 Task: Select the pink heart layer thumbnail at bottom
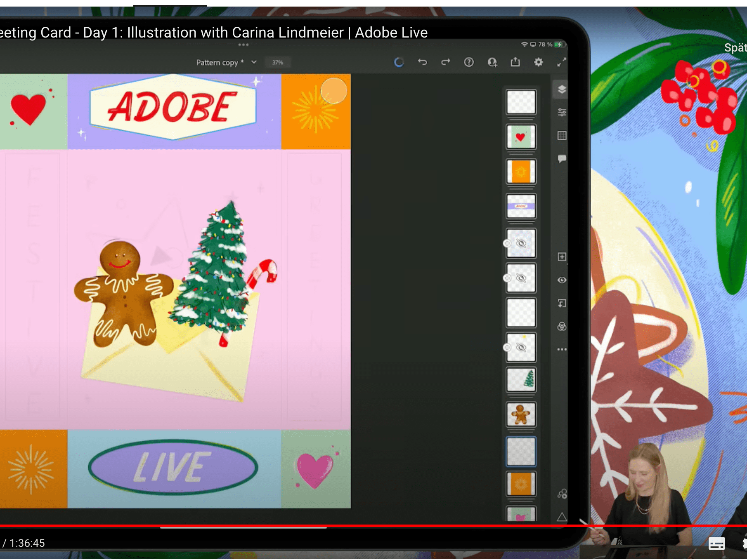coord(521,514)
